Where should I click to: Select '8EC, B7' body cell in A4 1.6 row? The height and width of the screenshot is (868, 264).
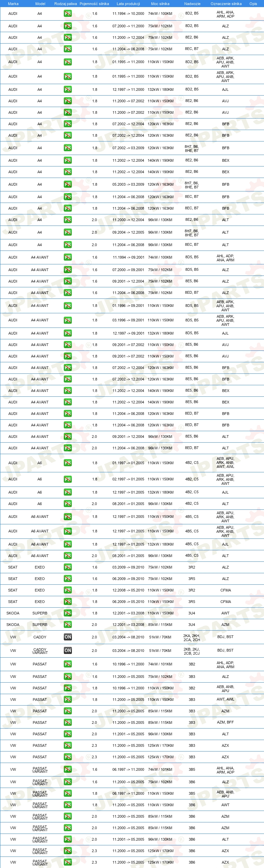pyautogui.click(x=192, y=49)
